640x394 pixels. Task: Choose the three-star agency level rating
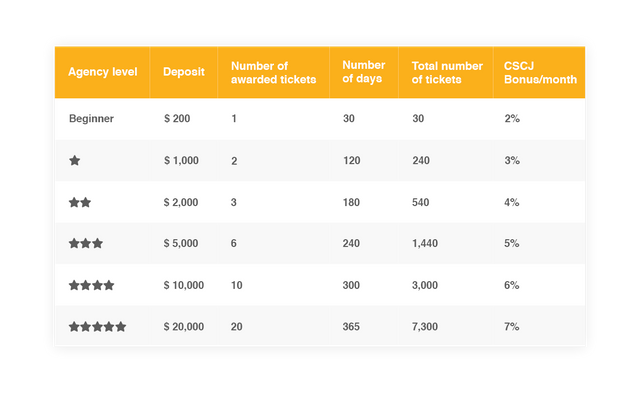click(x=86, y=244)
